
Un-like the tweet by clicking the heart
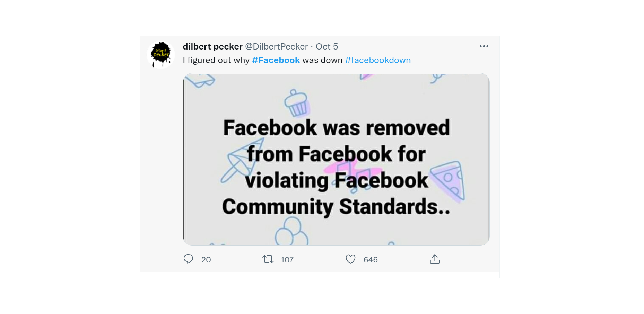351,259
